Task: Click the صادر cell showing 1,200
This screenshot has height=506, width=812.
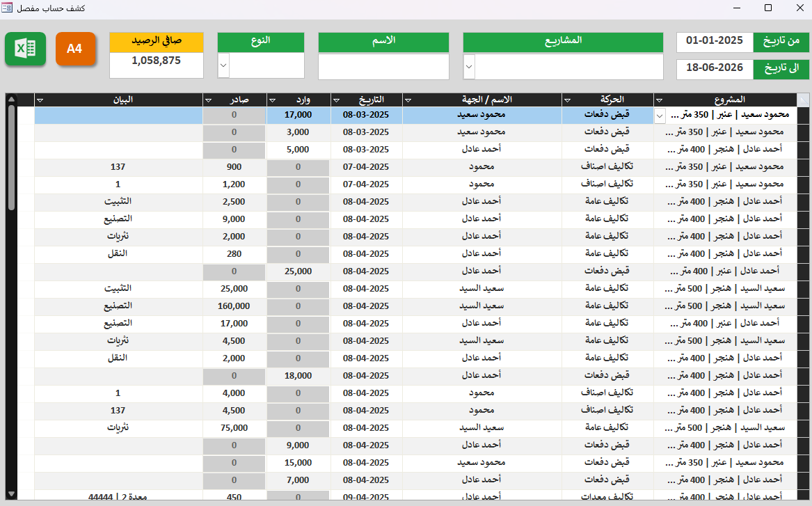Action: point(234,184)
